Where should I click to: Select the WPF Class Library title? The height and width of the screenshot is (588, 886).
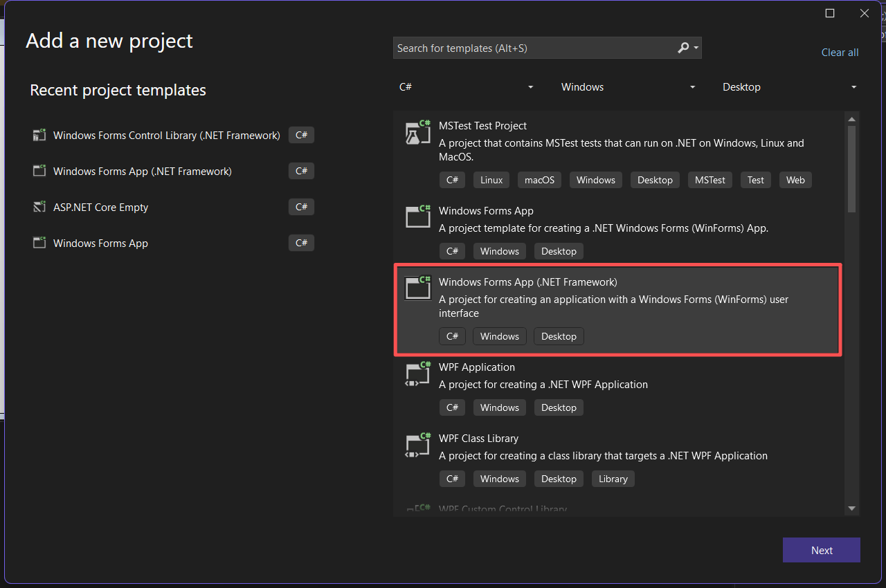pos(478,439)
